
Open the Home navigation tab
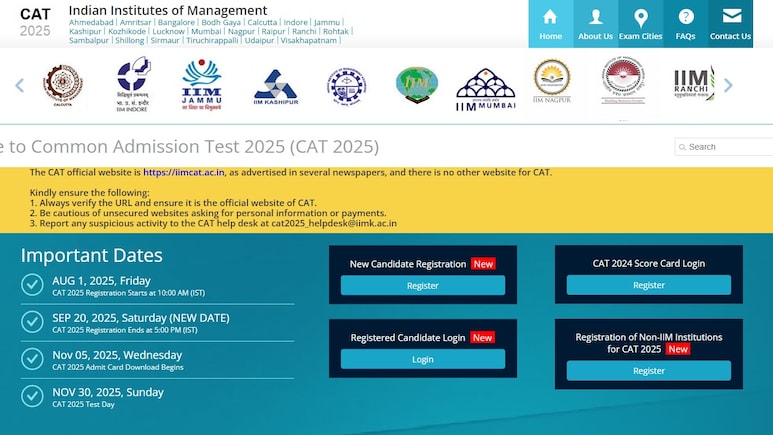[x=551, y=24]
